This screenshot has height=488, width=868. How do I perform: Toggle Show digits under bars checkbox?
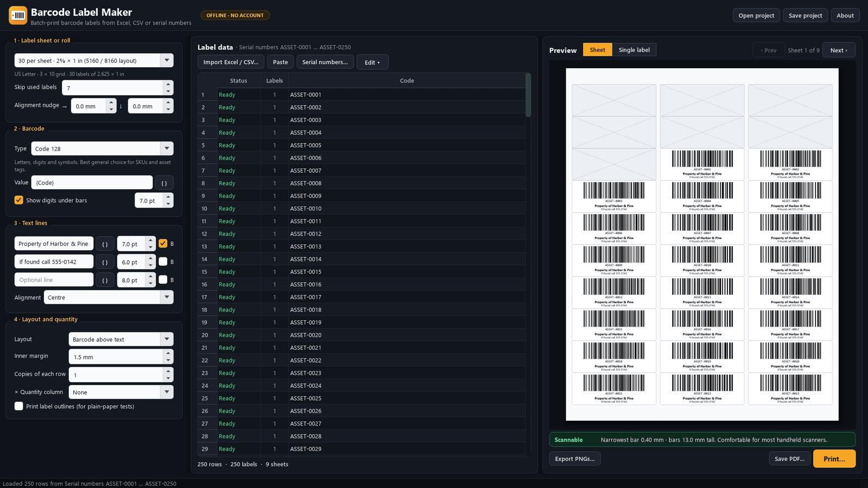[x=19, y=200]
